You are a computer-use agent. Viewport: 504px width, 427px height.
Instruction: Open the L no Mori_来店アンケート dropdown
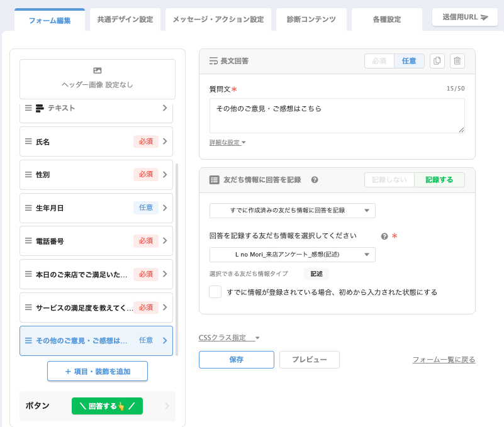[x=292, y=255]
